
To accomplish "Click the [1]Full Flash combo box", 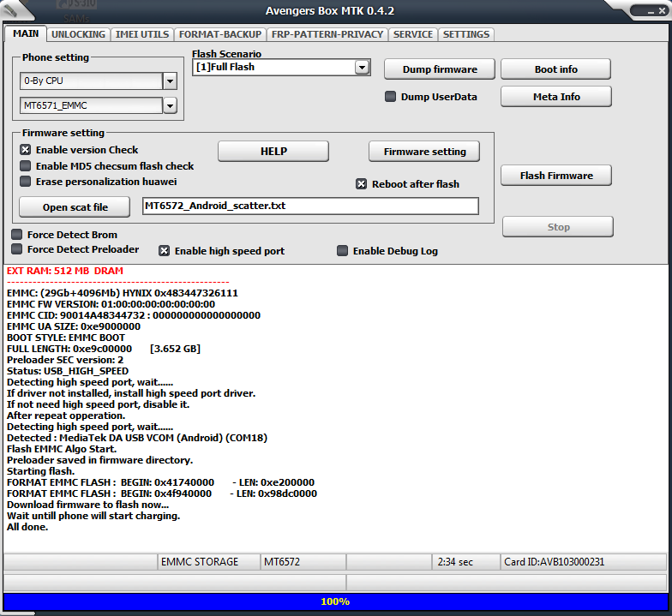I will pyautogui.click(x=281, y=67).
